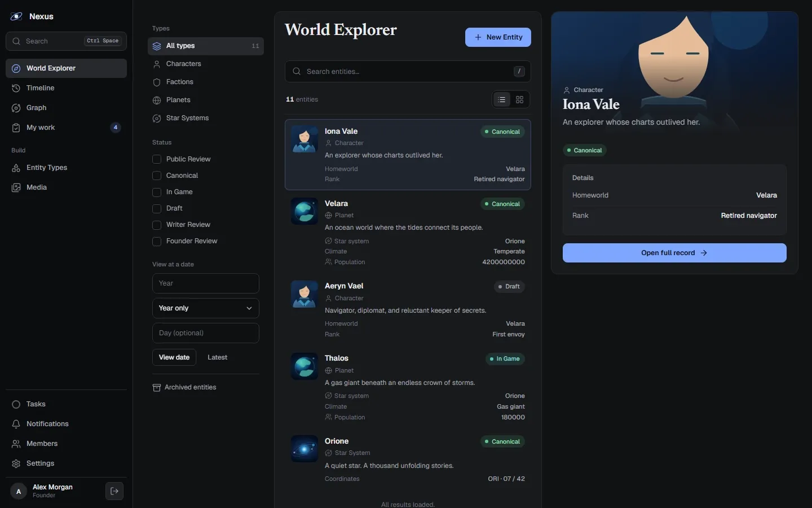Click the In Game badge on Thalos

505,359
